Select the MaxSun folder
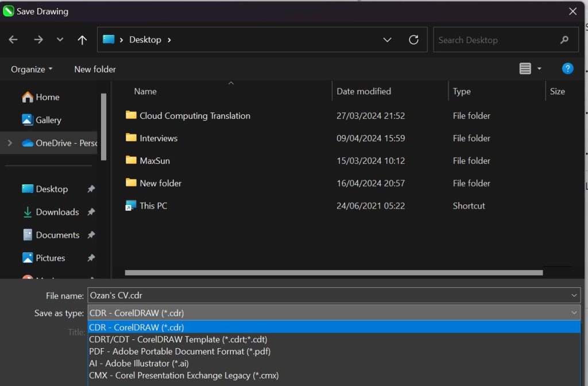The height and width of the screenshot is (386, 588). coord(155,161)
